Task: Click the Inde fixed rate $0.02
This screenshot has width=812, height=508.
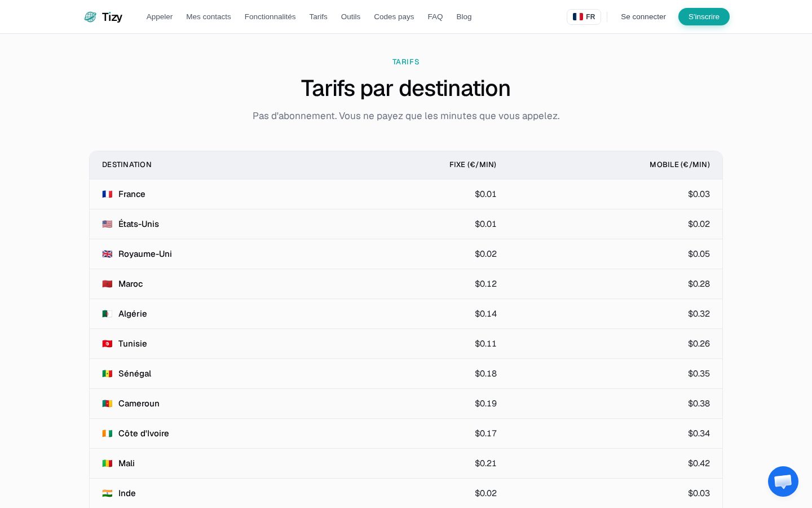Action: click(x=486, y=493)
